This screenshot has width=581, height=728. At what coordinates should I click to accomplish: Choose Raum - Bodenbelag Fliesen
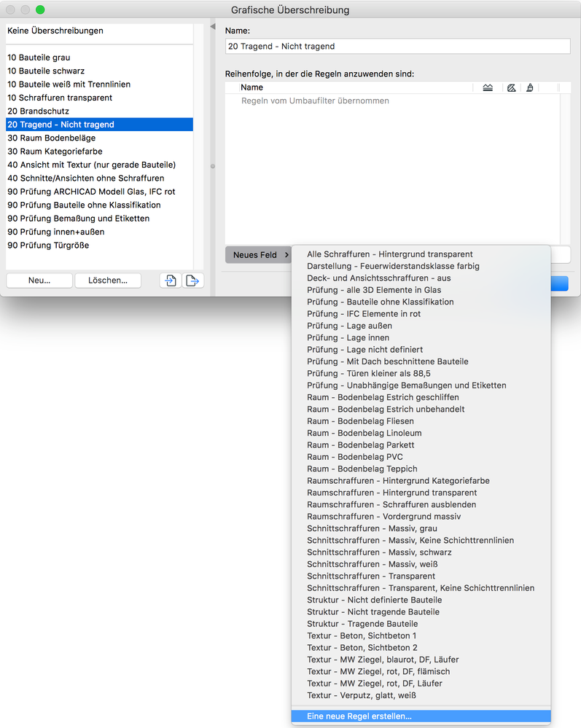pyautogui.click(x=360, y=421)
